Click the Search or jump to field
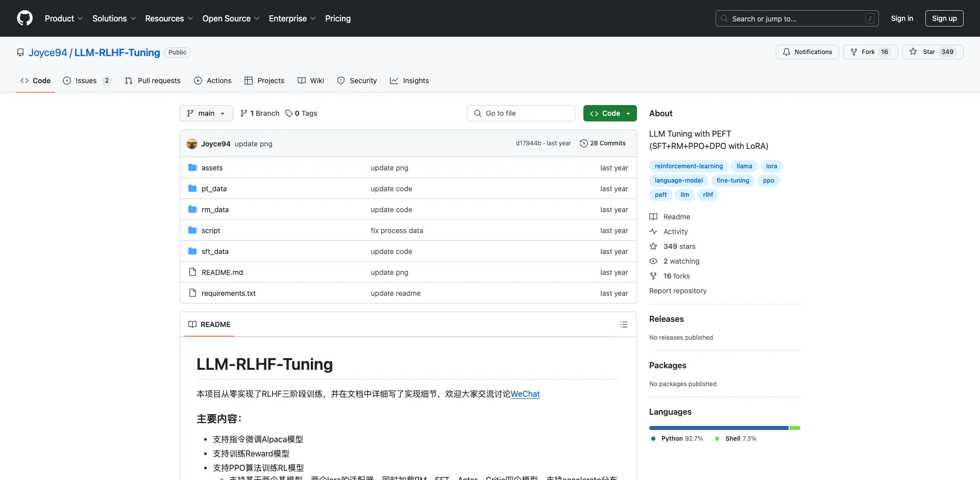 [x=797, y=18]
